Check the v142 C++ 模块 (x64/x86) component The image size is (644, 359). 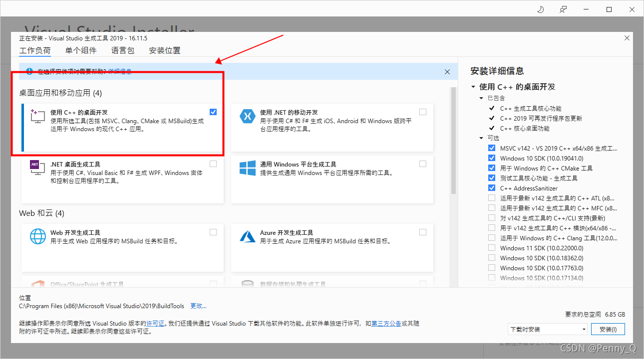(x=492, y=228)
